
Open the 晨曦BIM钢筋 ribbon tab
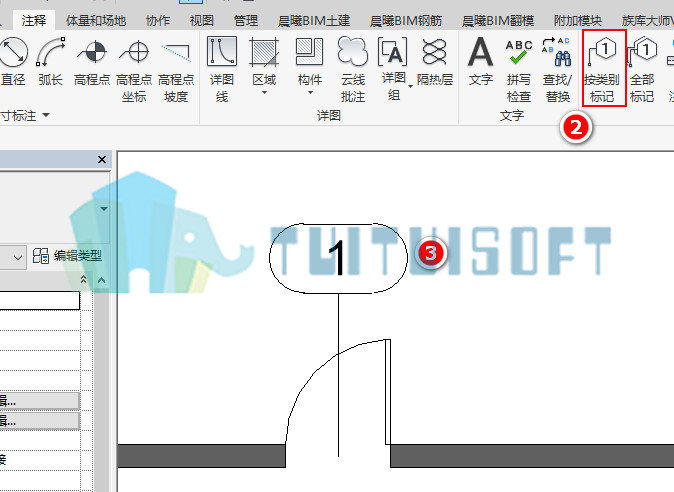(406, 20)
